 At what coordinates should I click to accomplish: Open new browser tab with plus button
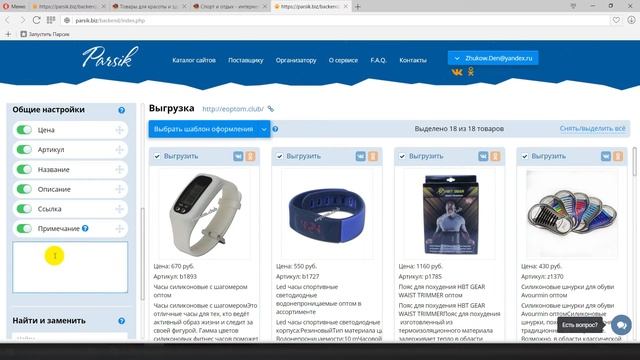pos(358,7)
